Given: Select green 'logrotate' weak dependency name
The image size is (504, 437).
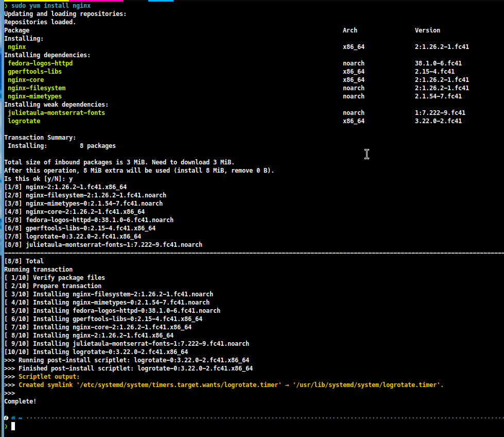Looking at the screenshot, I should pos(24,121).
